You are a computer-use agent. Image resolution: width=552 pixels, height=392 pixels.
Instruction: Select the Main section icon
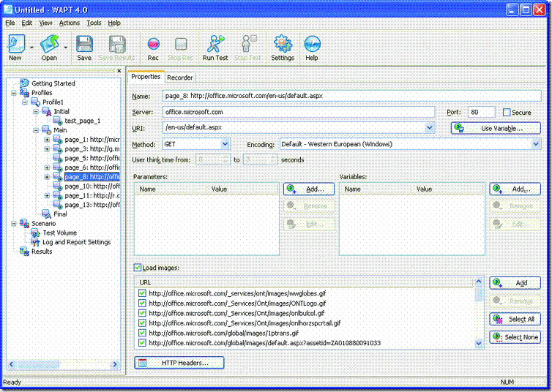click(46, 130)
